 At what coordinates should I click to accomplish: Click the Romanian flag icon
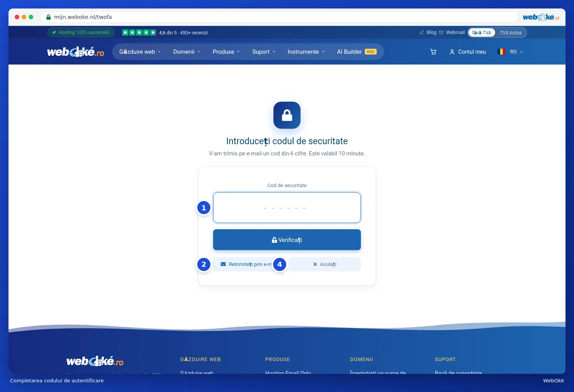point(502,52)
